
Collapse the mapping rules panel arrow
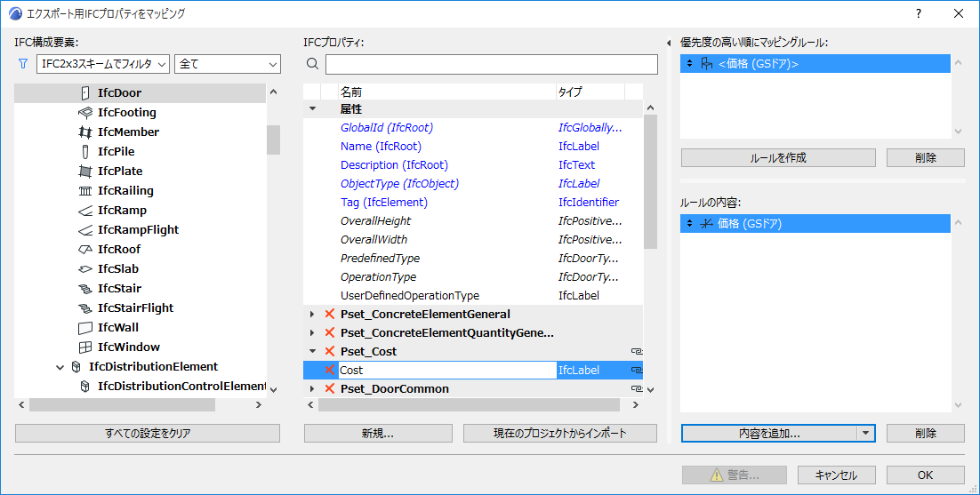(669, 43)
